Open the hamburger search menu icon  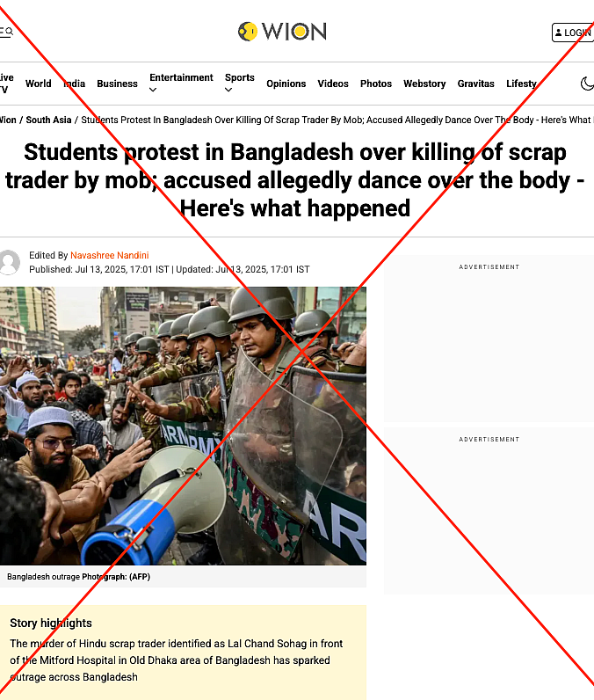[x=6, y=32]
